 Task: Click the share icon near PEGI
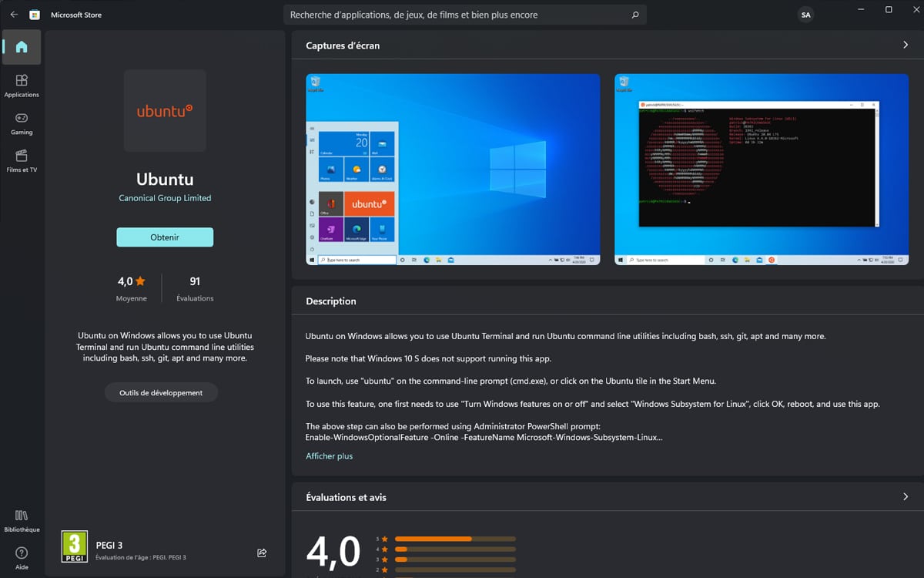point(262,553)
